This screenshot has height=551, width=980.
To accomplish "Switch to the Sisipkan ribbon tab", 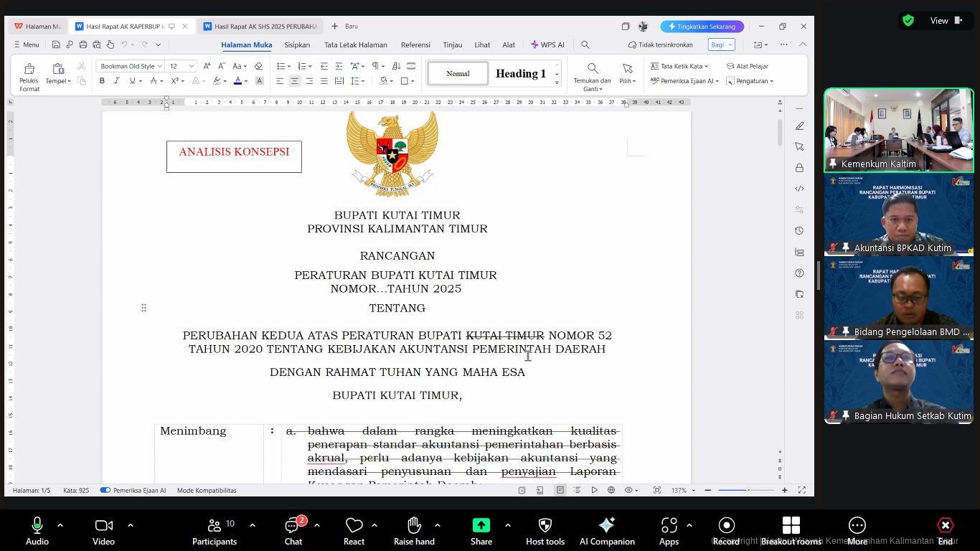I will (297, 44).
